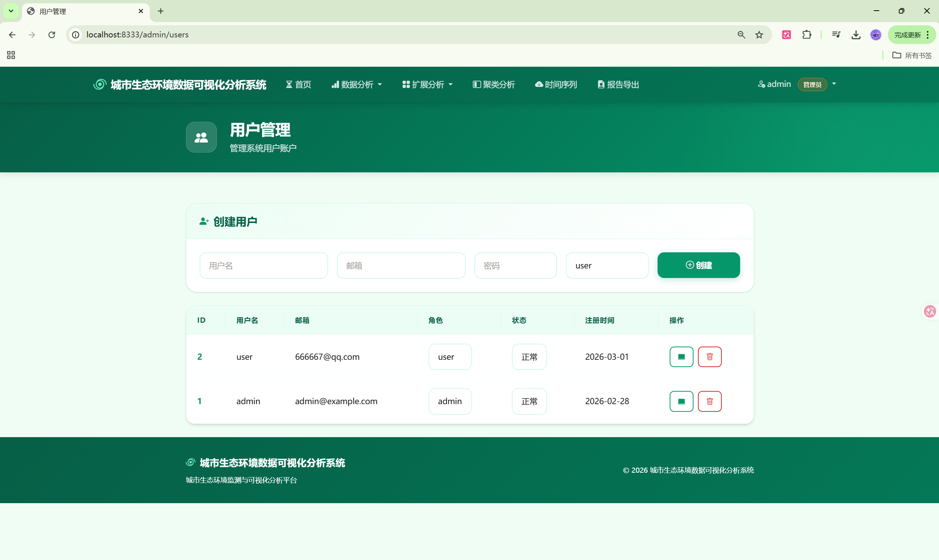Select the 用户管理 browser tab

pyautogui.click(x=86, y=11)
